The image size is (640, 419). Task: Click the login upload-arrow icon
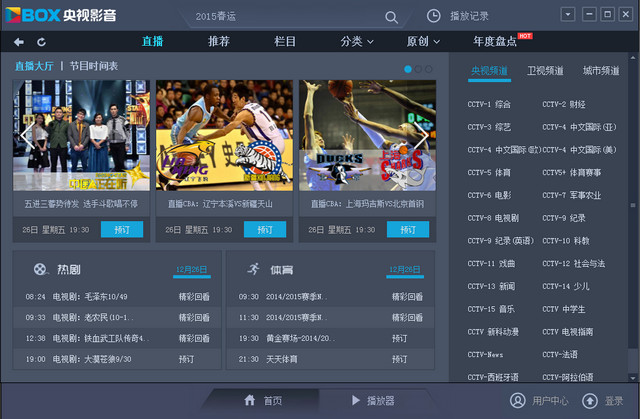click(589, 401)
